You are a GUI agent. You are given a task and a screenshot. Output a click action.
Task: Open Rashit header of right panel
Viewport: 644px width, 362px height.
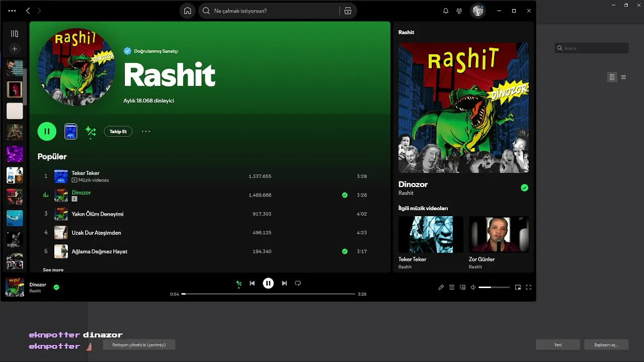click(406, 32)
